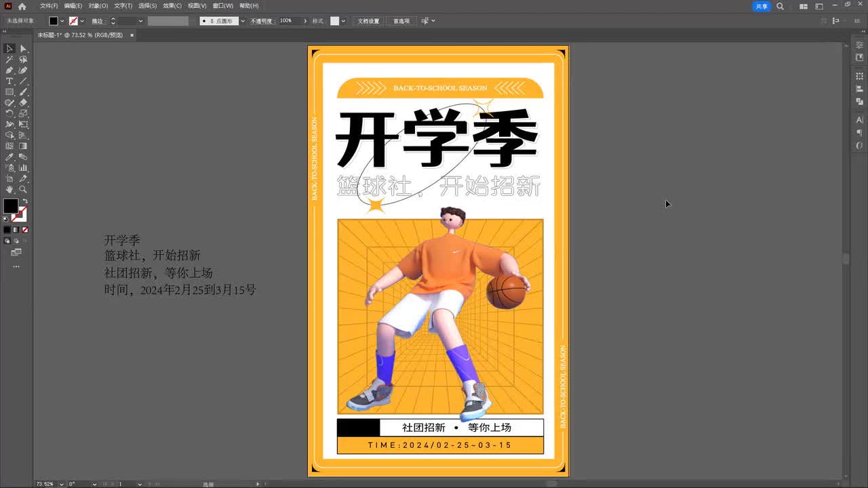Viewport: 868px width, 488px height.
Task: Enable Draw Normal mode
Action: click(x=7, y=241)
